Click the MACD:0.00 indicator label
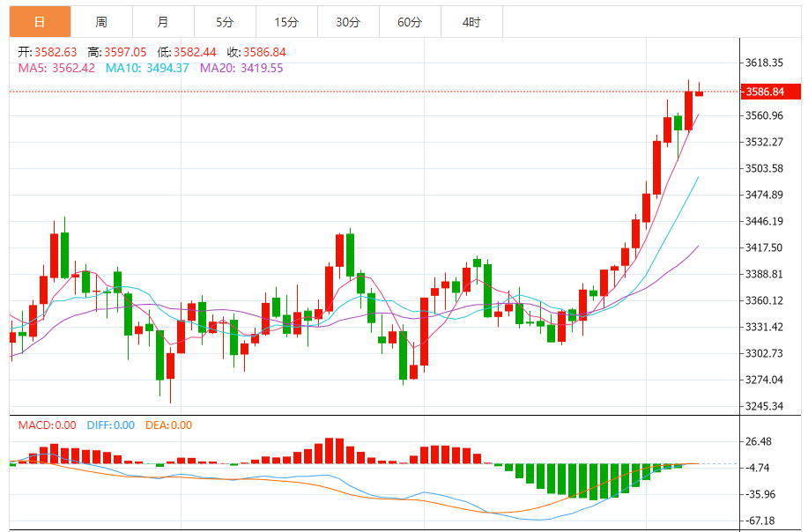808x532 pixels. point(47,425)
